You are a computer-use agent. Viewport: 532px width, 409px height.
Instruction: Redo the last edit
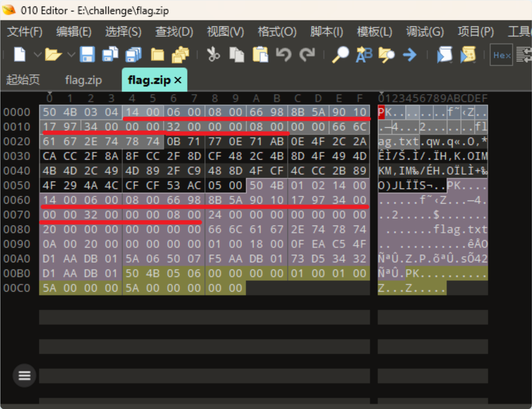[307, 54]
